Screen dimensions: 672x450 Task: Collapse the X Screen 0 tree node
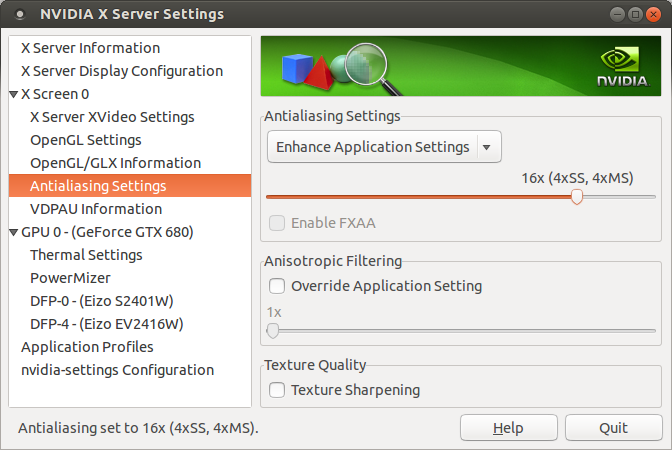[13, 94]
